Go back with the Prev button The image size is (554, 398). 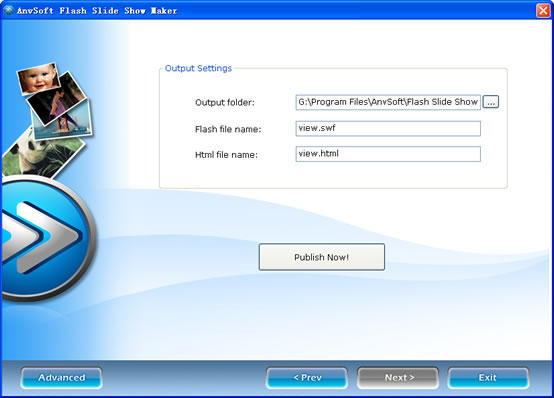pyautogui.click(x=307, y=377)
